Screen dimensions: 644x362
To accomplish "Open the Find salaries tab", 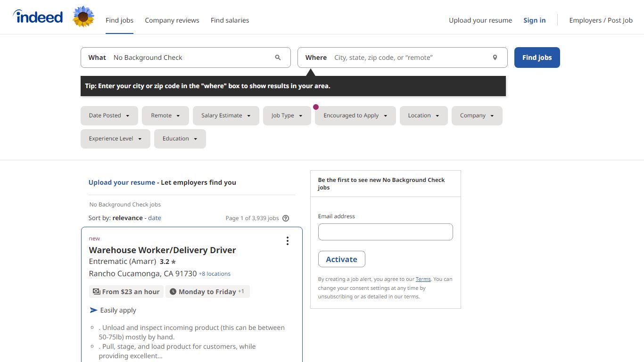I will (x=230, y=20).
